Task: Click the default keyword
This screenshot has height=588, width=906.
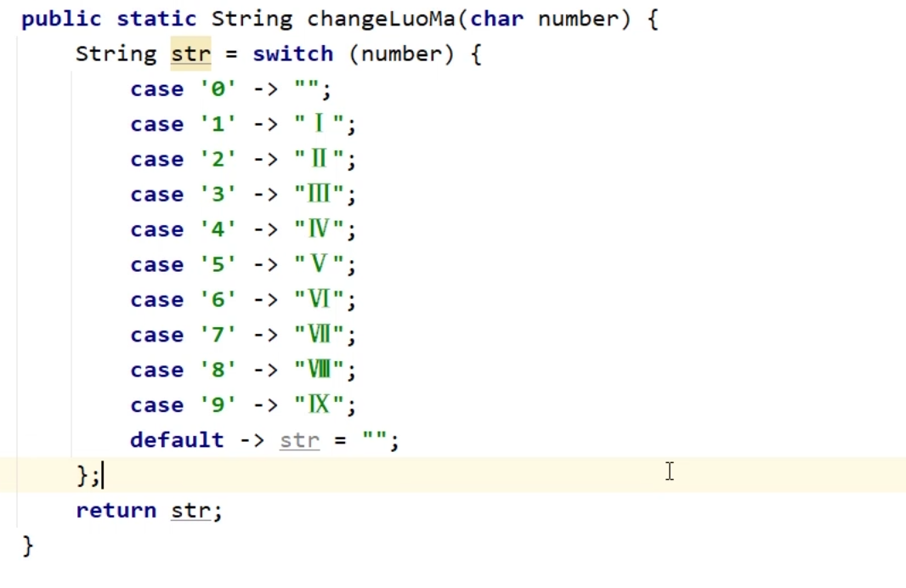Action: [177, 440]
